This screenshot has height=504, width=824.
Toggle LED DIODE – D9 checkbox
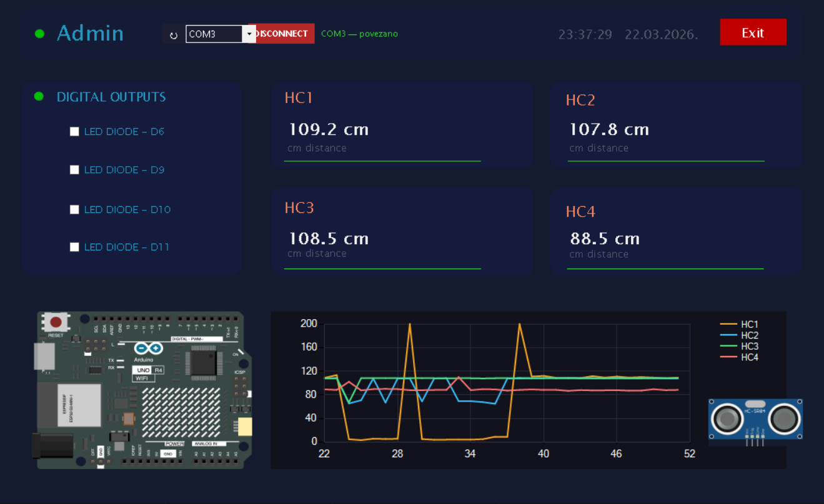click(74, 170)
